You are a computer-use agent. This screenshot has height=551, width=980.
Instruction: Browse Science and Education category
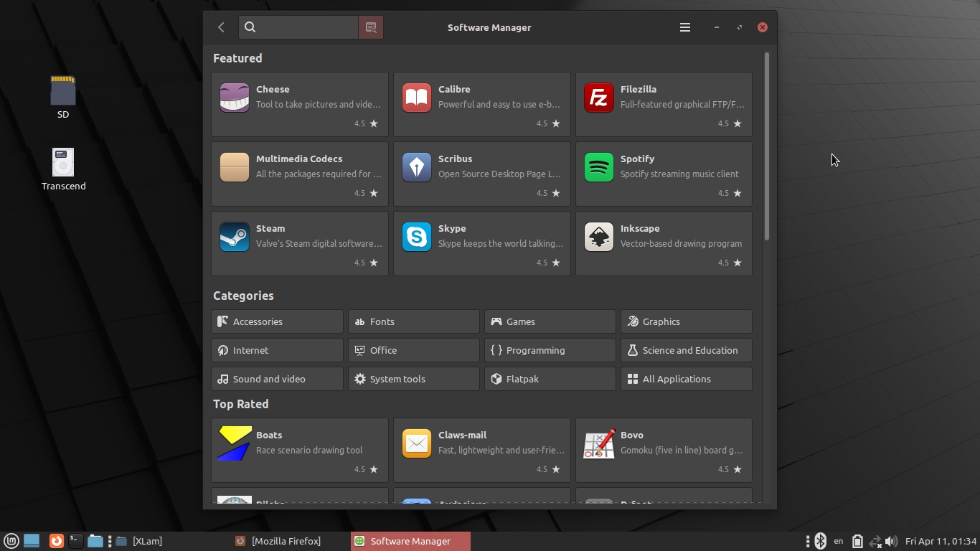pos(686,350)
